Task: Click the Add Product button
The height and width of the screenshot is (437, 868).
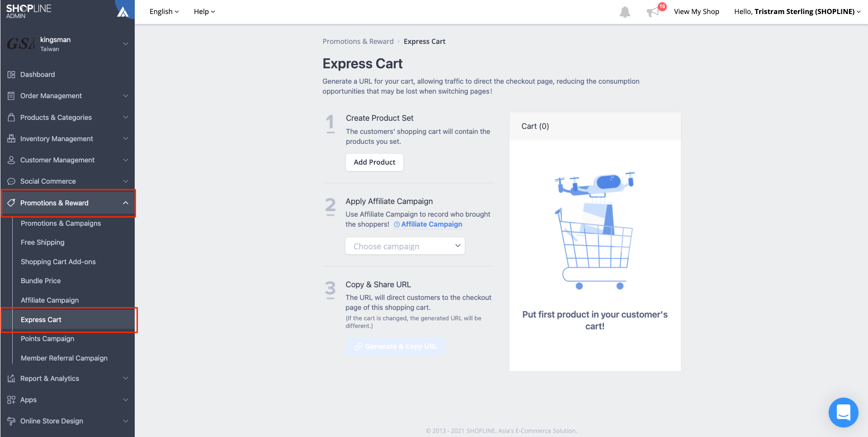Action: 374,162
